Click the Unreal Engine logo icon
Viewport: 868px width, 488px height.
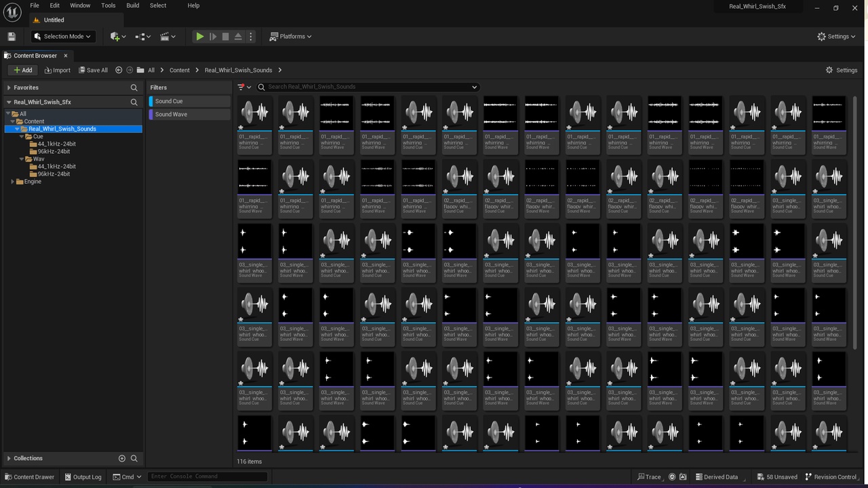[12, 13]
